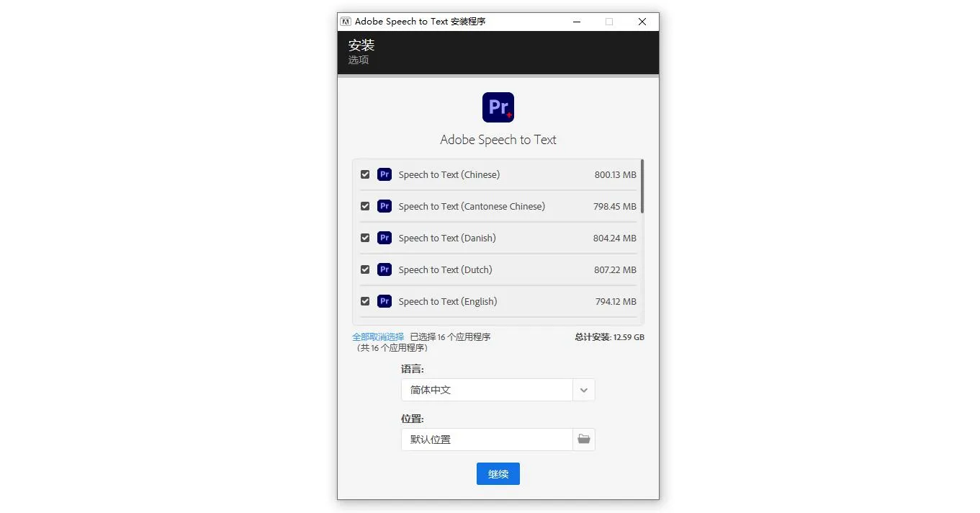Deselect the Speech to Text (Dutch) checkbox
The image size is (980, 513).
[x=365, y=269]
